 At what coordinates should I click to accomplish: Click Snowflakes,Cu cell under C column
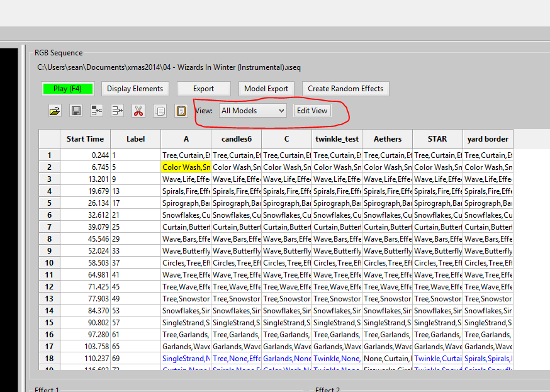click(286, 215)
